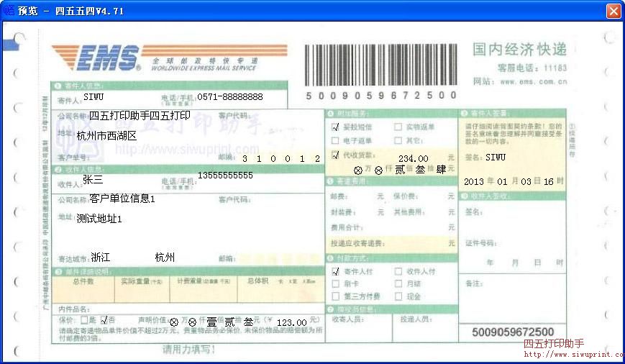Click the 内件品名 field
Viewport: 625px width, 364px height.
188,309
